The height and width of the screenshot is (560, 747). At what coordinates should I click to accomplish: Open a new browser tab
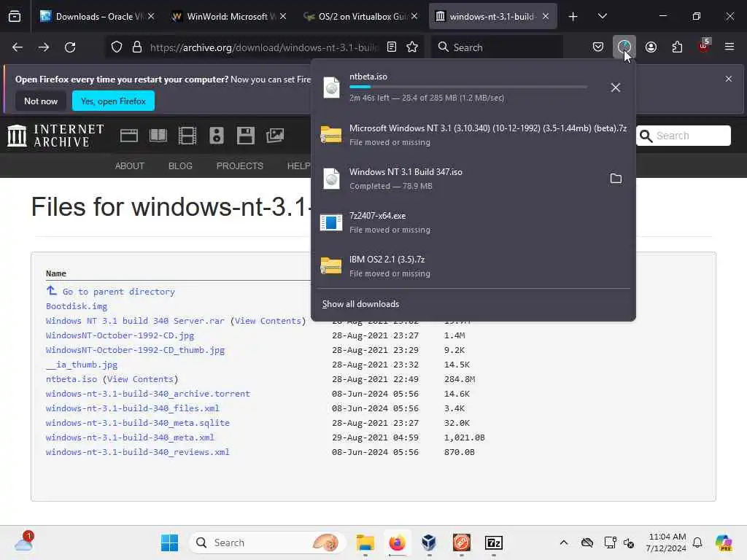(x=573, y=17)
